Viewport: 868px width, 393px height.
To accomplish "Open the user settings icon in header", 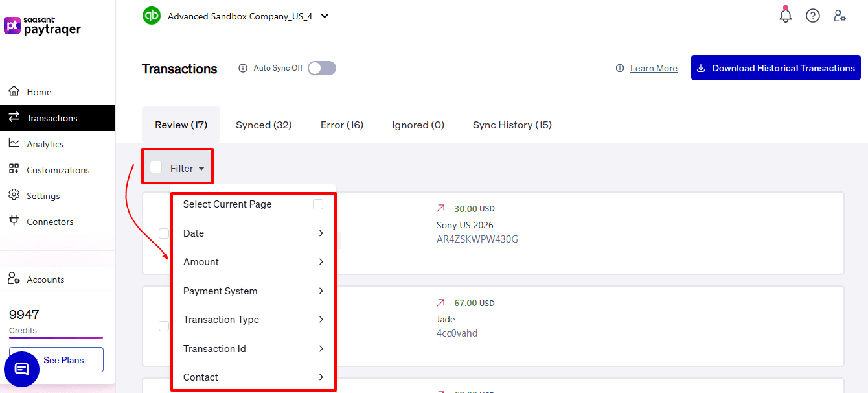I will pyautogui.click(x=839, y=16).
